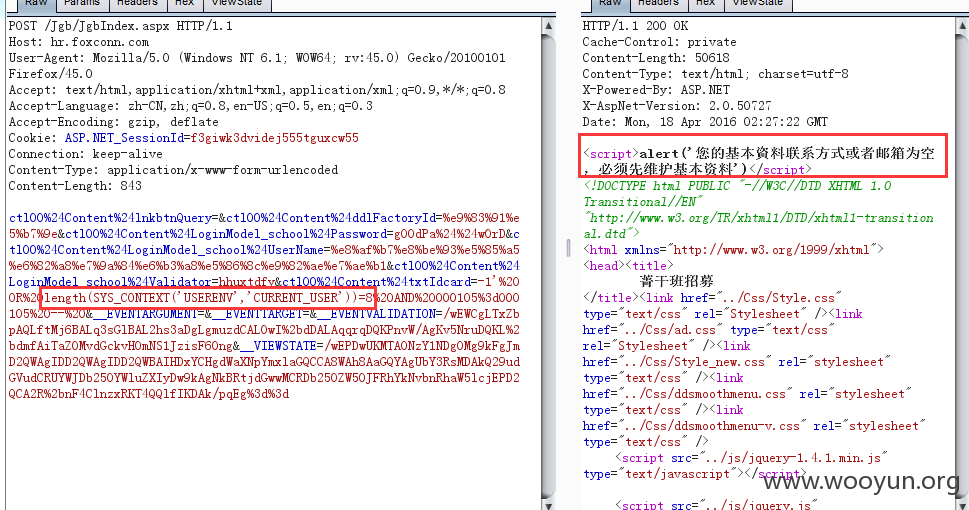Click the html xmlns tag line
This screenshot has width=969, height=510.
(x=733, y=250)
